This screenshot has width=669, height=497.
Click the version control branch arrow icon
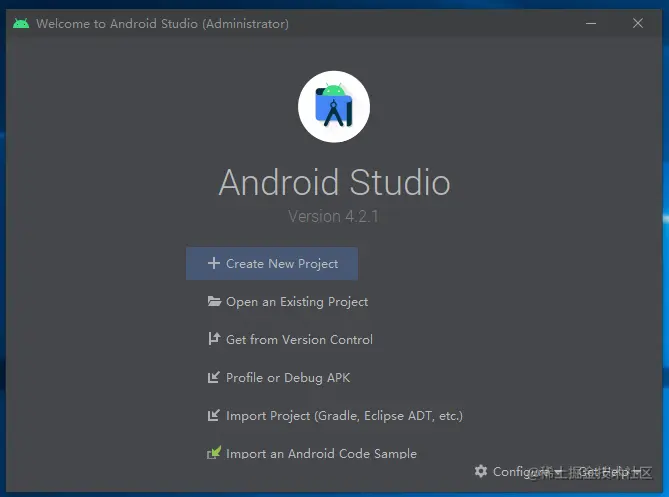(x=214, y=339)
